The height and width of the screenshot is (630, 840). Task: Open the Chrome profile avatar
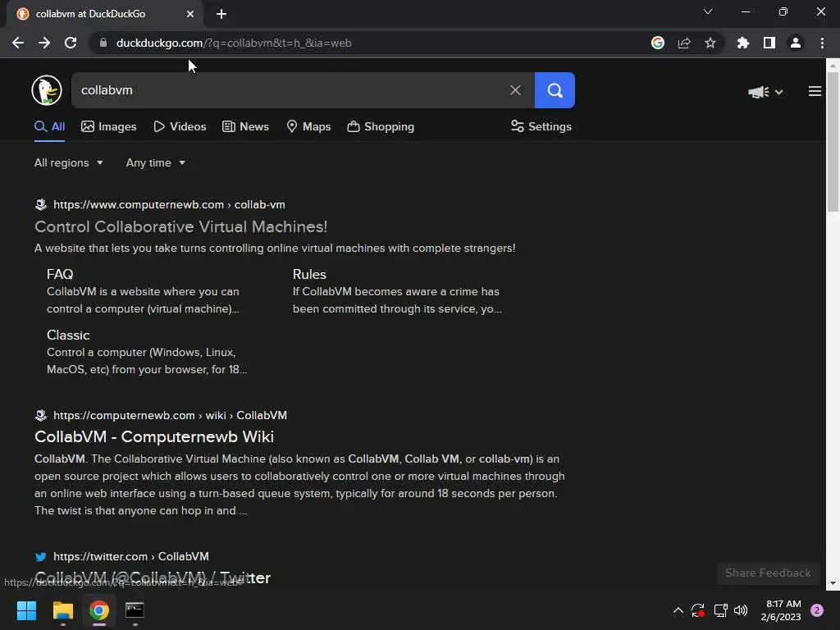pyautogui.click(x=796, y=43)
